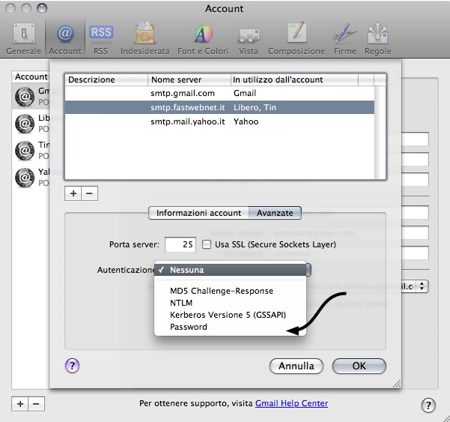
Task: Remove mail account with minus button
Action: pos(36,404)
